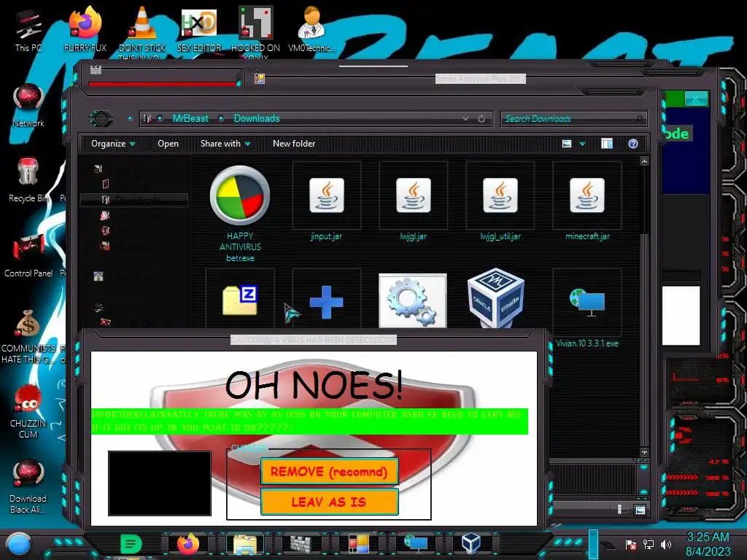747x560 pixels.
Task: Click LEAV AS IS button
Action: (329, 502)
